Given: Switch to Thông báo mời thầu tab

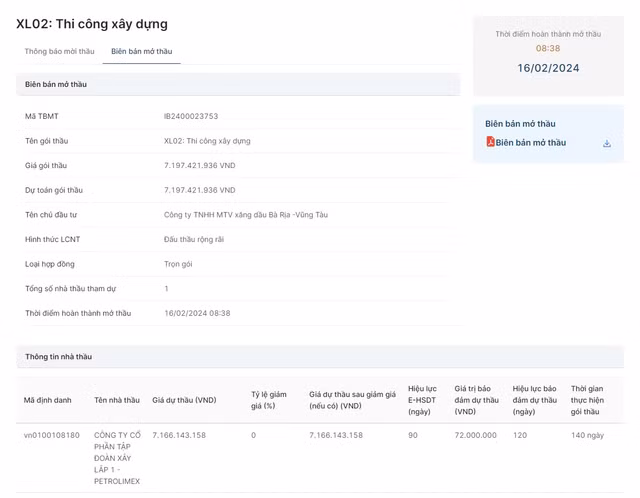Looking at the screenshot, I should pos(59,51).
